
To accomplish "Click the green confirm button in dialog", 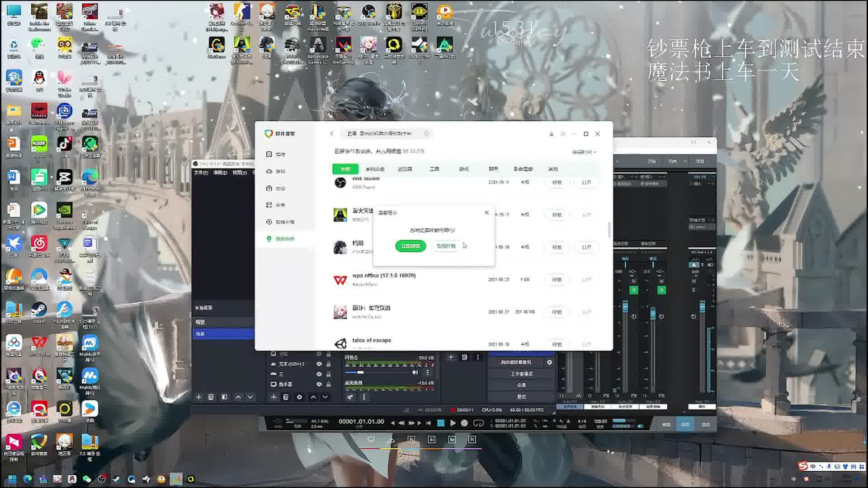I will click(x=410, y=246).
